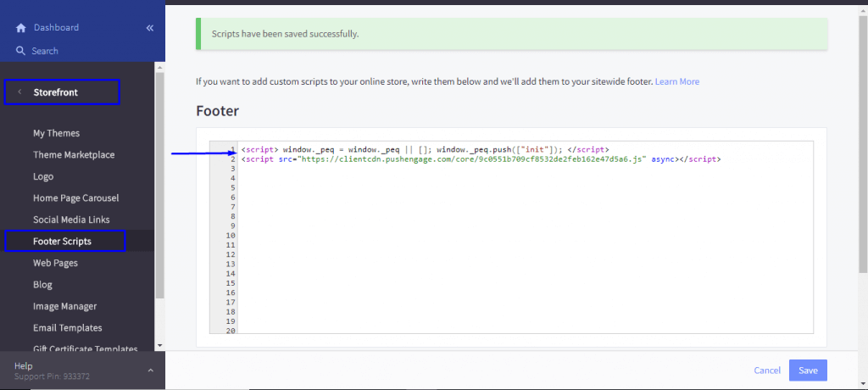Open Blog section
Screen dimensions: 868x390
click(x=42, y=285)
